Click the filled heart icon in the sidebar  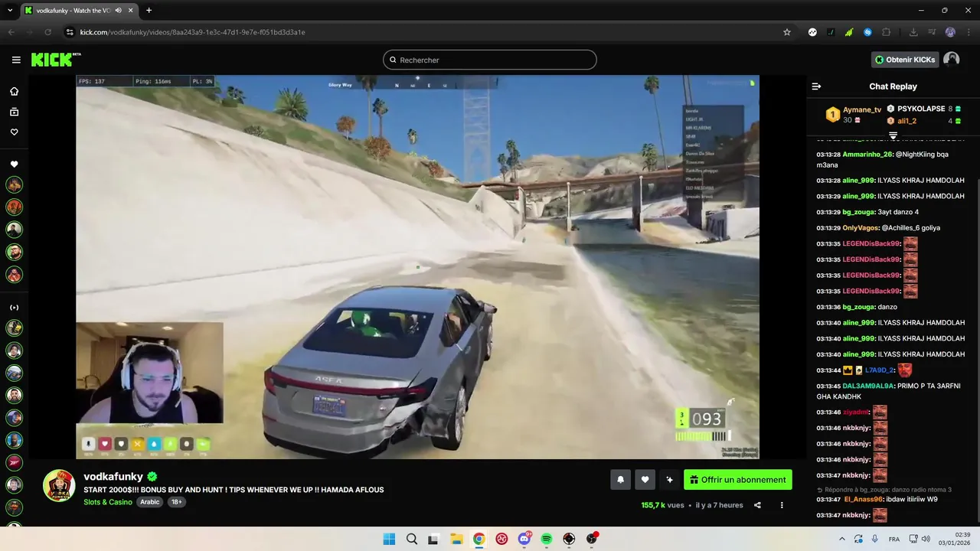14,164
